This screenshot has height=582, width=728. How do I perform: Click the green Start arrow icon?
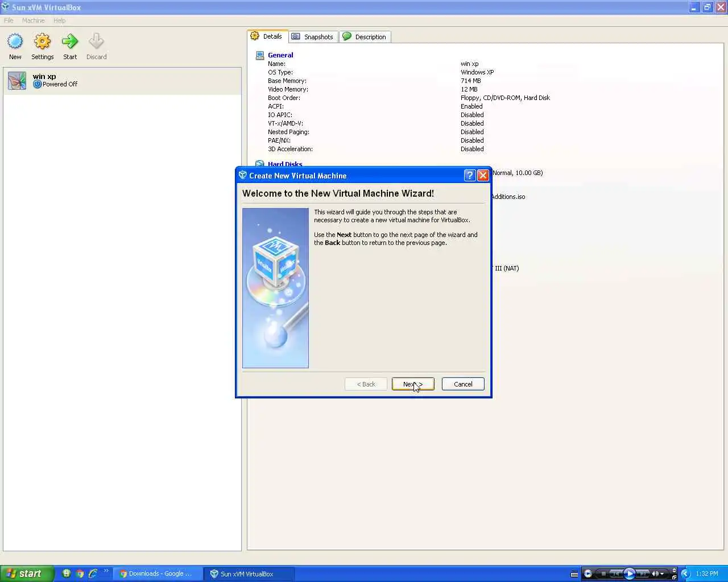pyautogui.click(x=70, y=41)
